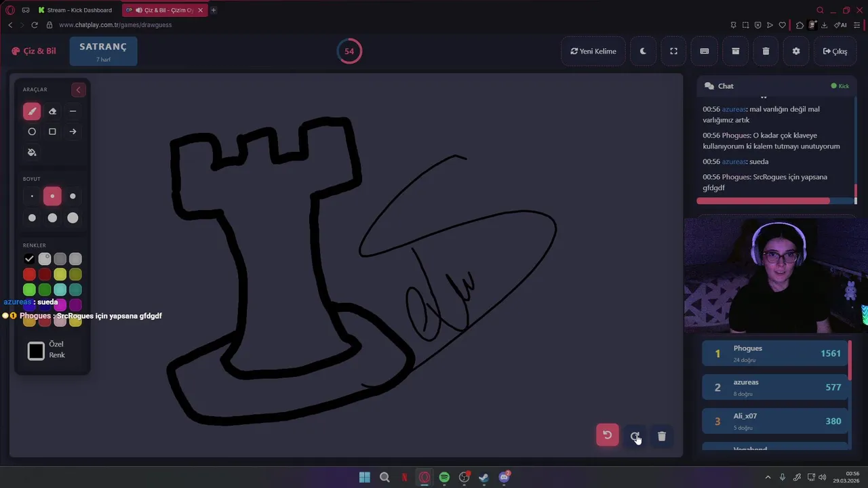Switch to Stream - Kick Dashboard tab
The height and width of the screenshot is (488, 868).
76,10
